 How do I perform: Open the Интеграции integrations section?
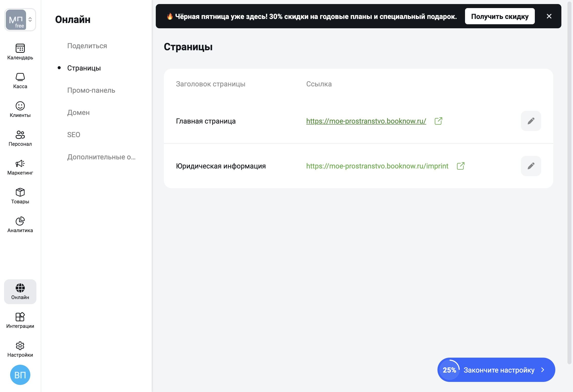tap(20, 320)
